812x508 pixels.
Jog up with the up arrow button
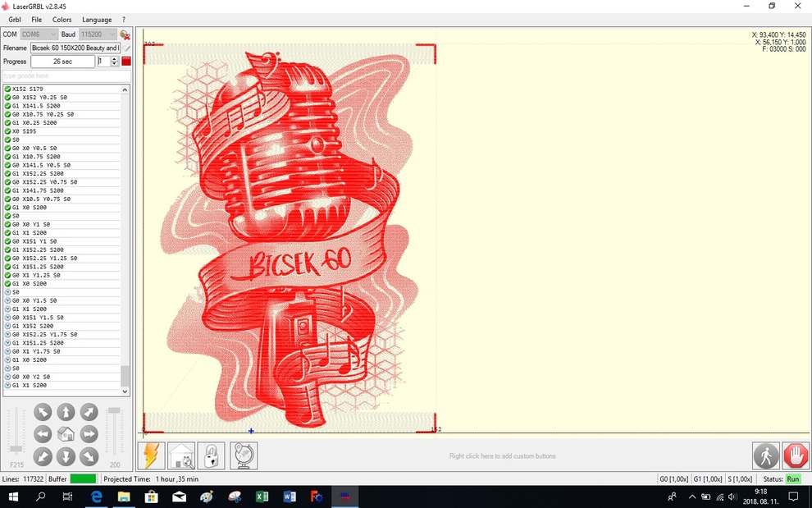coord(66,412)
